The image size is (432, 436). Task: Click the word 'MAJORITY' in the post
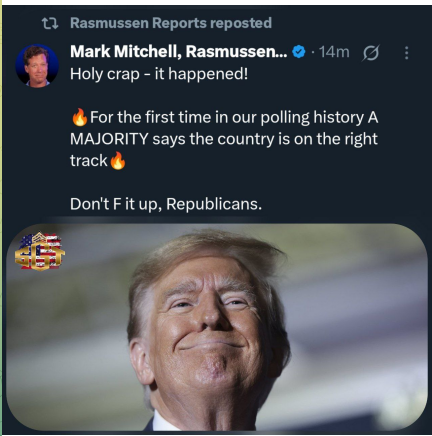(109, 139)
